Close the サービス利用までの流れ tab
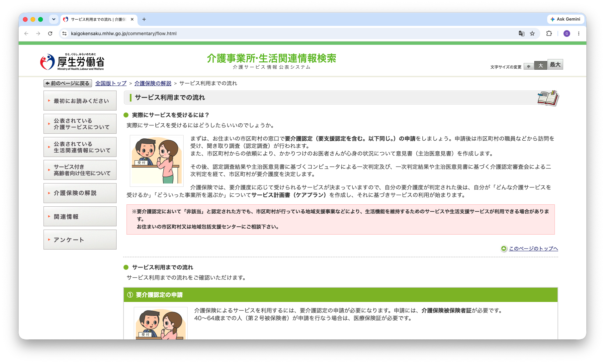This screenshot has width=605, height=364. (x=132, y=19)
